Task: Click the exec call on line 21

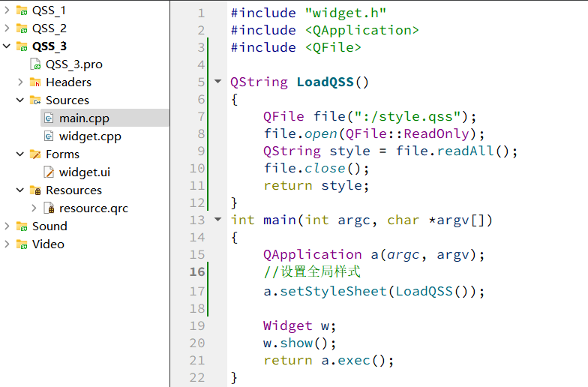Action: pos(354,360)
